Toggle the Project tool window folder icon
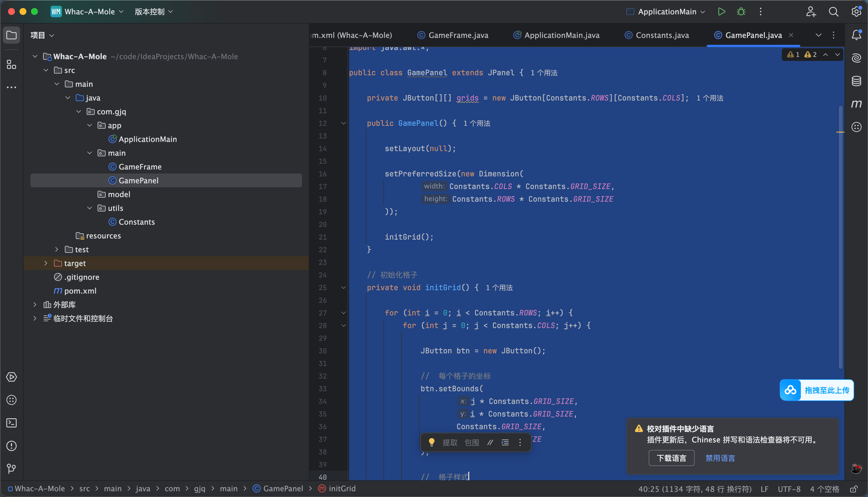 tap(11, 35)
